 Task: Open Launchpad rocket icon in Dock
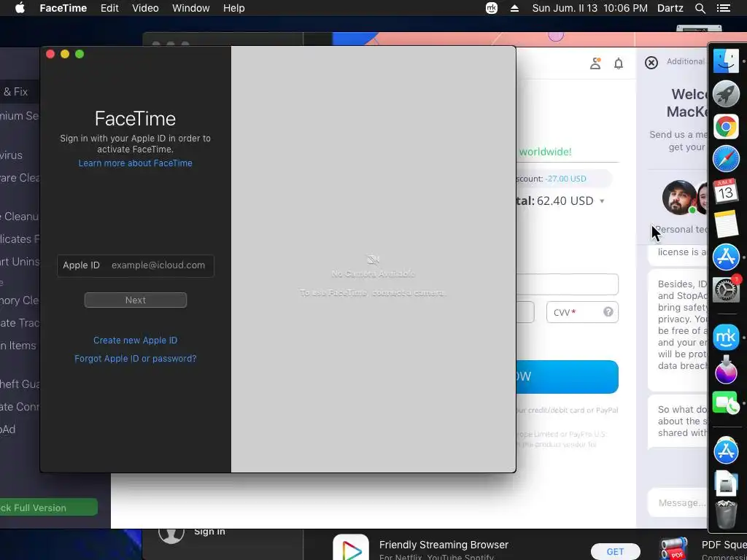click(726, 94)
